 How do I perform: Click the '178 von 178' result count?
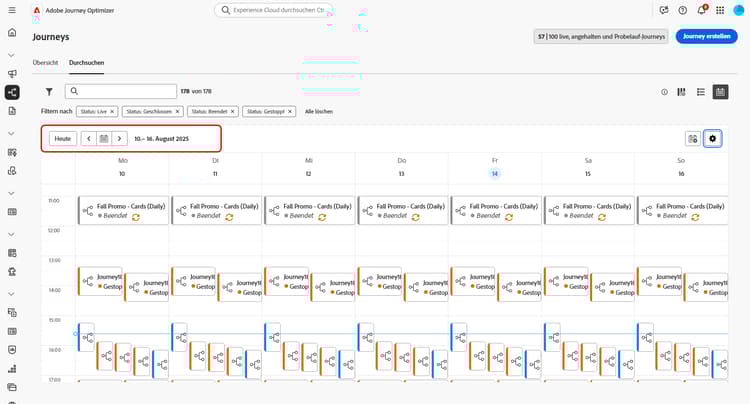(196, 91)
